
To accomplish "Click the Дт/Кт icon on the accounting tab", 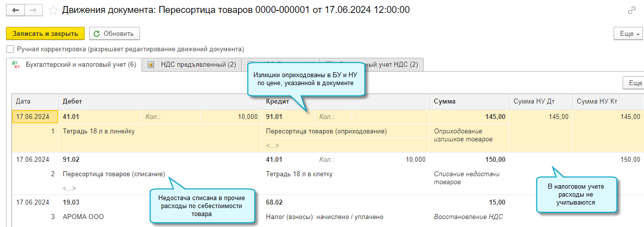I will 16,65.
